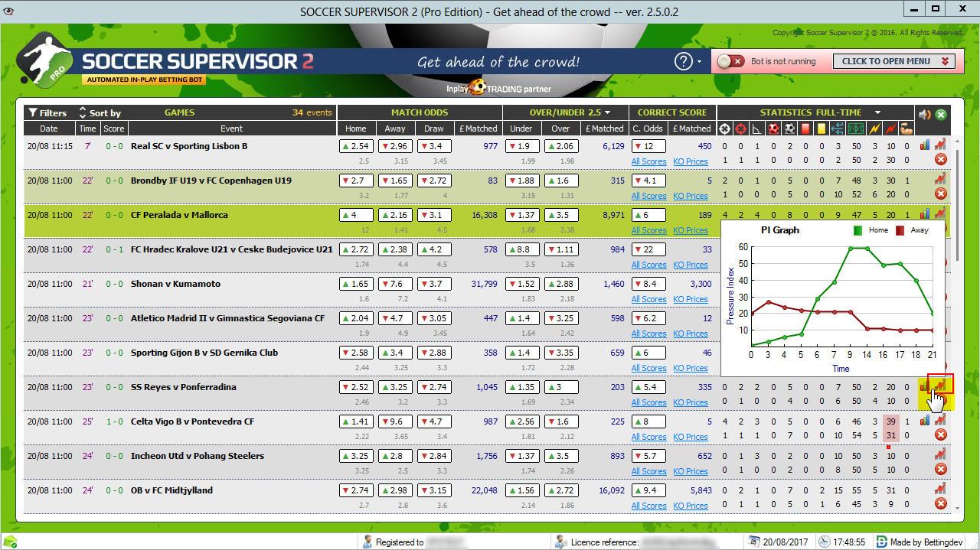Image resolution: width=980 pixels, height=550 pixels.
Task: Click the red soccer ball goals icon
Action: point(773,129)
